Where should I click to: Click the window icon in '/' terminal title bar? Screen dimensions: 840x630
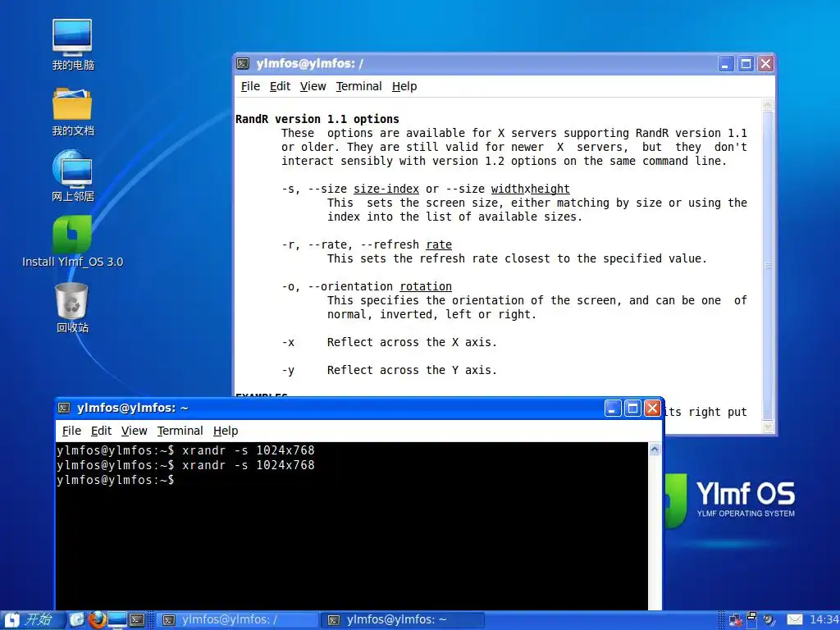243,64
